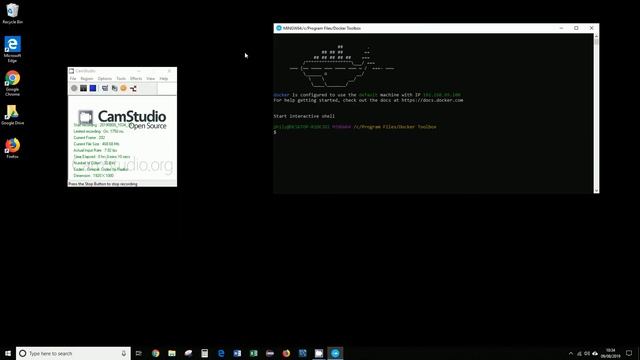This screenshot has width=640, height=360.
Task: Click the screen annotations icon in CamStudio
Action: [x=115, y=88]
